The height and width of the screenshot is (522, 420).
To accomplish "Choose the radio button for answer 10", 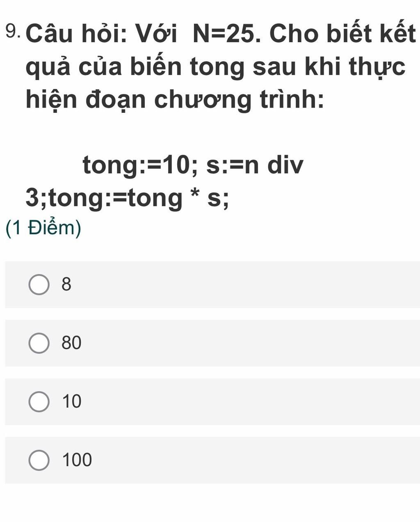I will point(39,402).
